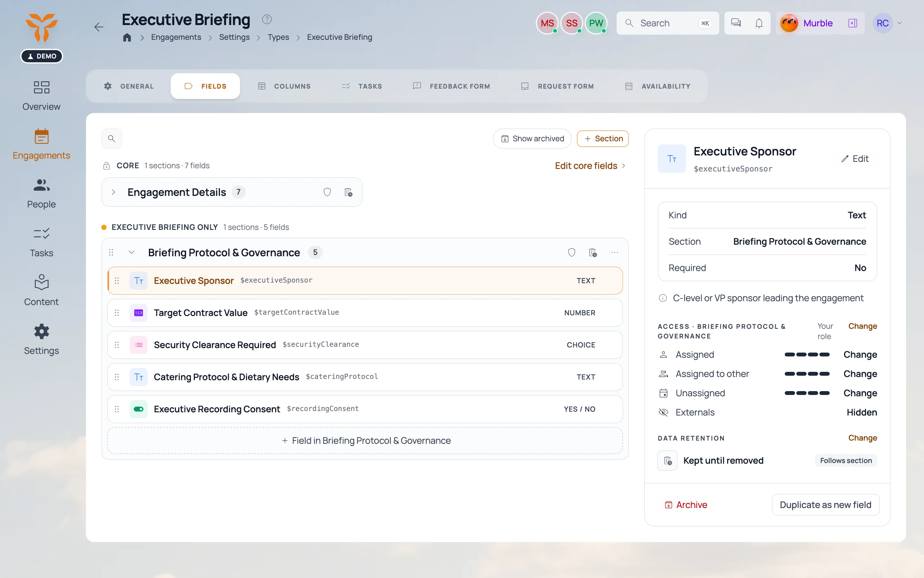This screenshot has width=924, height=578.
Task: Open Settings in the left sidebar
Action: coord(41,340)
